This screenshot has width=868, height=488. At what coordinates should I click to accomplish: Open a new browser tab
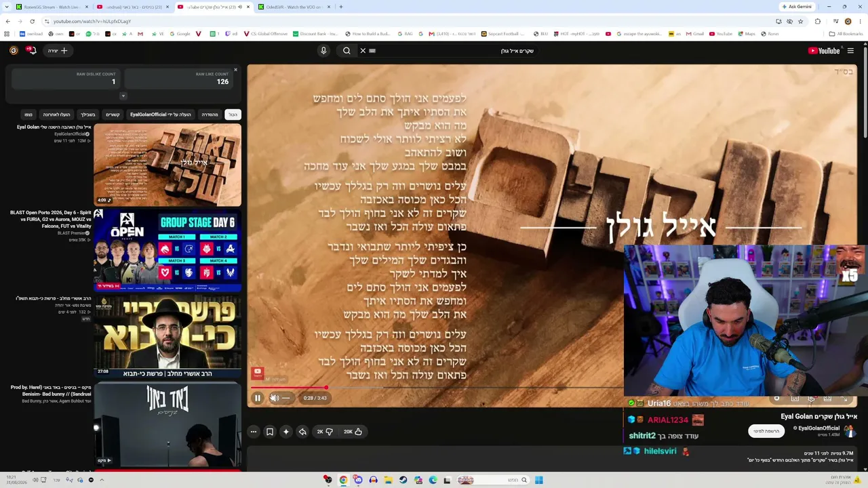tap(341, 7)
